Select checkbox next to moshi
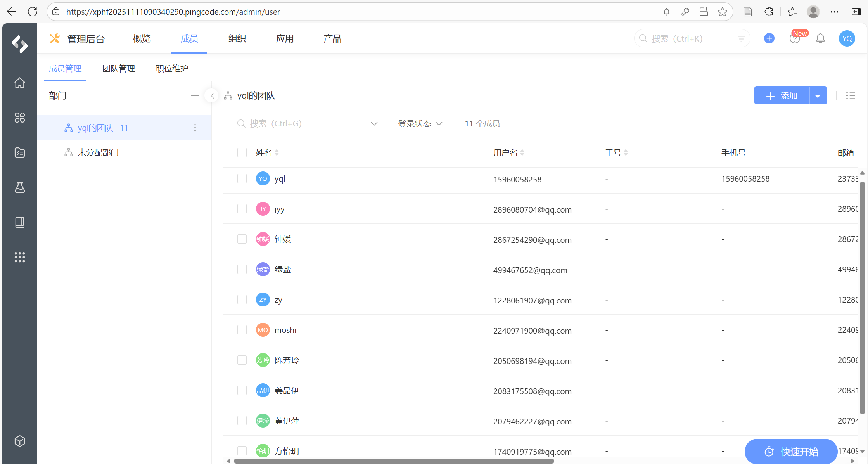Viewport: 868px width, 464px height. (x=242, y=330)
